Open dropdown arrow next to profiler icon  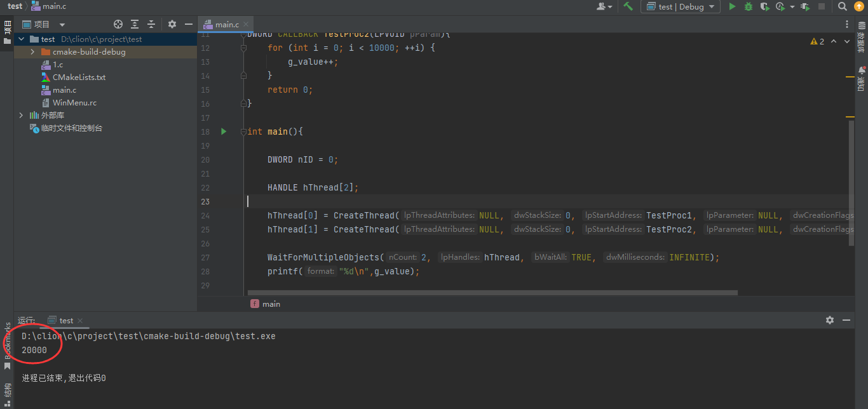coord(792,7)
